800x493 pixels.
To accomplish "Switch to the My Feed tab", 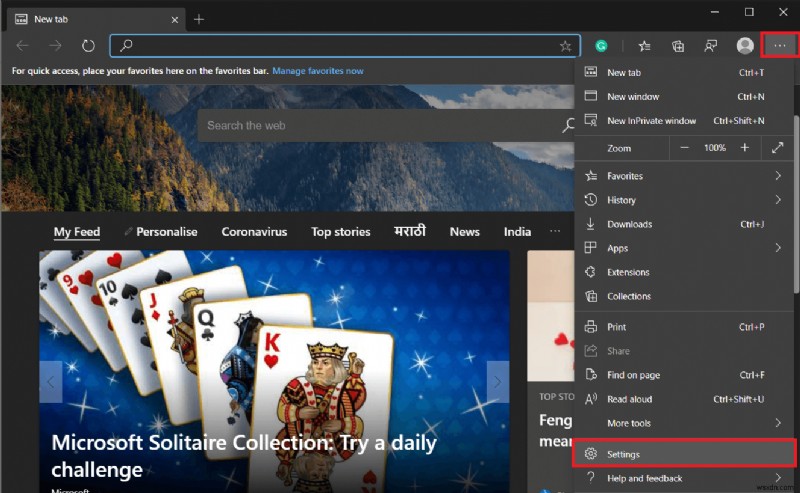I will 77,232.
